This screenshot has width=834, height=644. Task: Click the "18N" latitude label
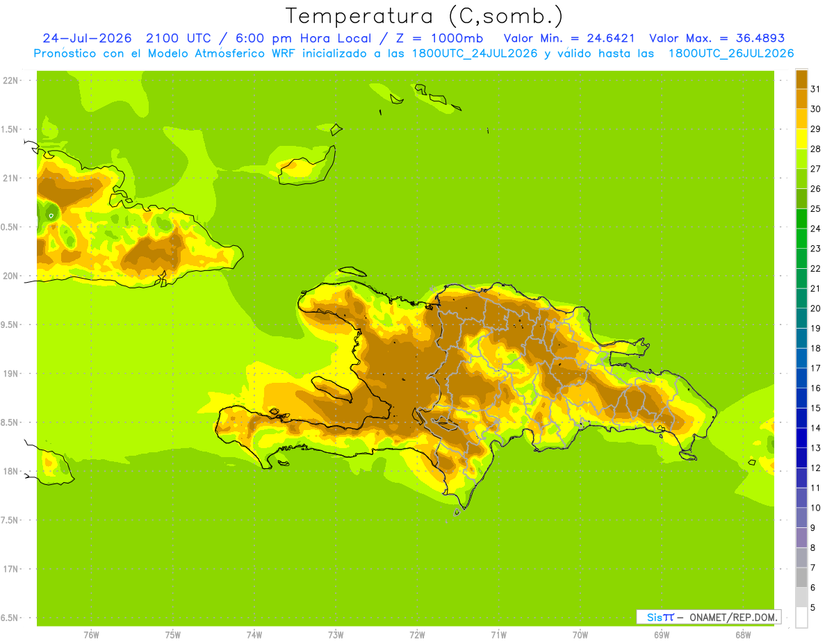[10, 471]
